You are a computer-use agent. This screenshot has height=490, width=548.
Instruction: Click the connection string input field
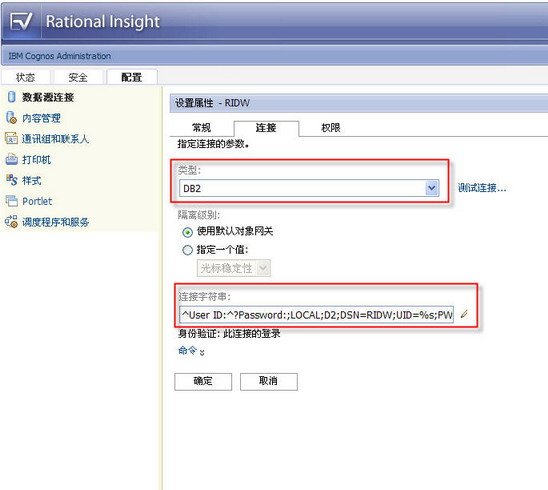(x=317, y=315)
